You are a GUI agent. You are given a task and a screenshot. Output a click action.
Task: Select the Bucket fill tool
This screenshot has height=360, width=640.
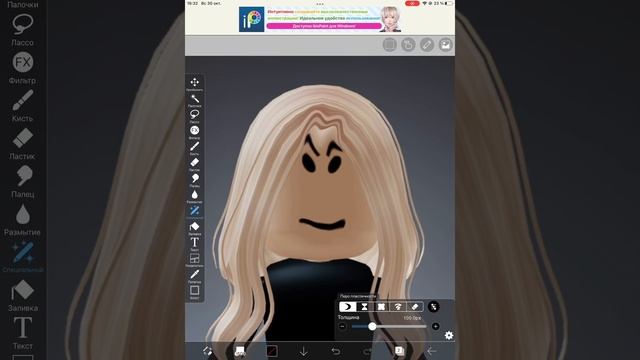click(x=195, y=227)
